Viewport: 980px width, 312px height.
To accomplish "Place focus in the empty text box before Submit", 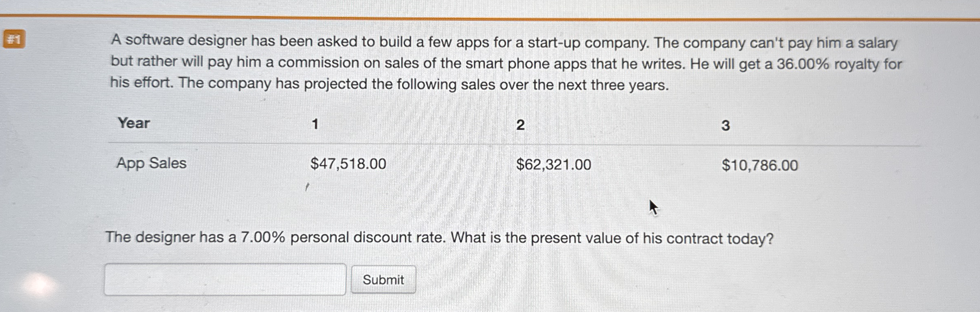I will tap(225, 280).
